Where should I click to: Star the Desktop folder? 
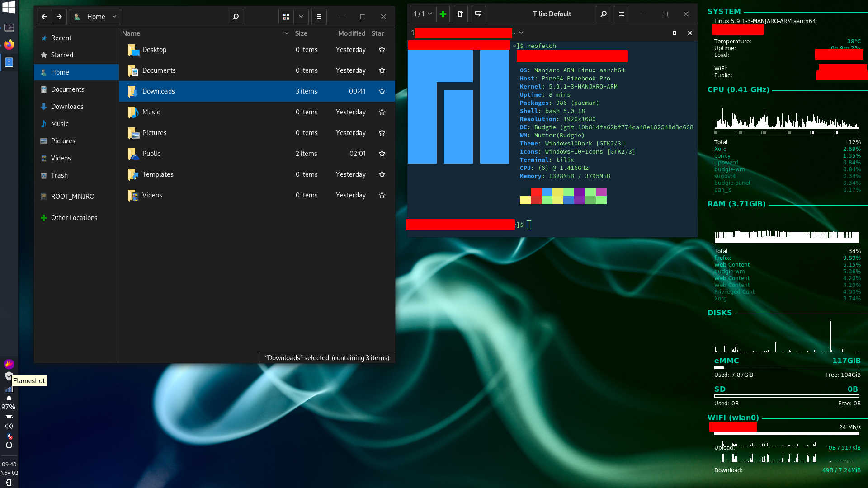[x=382, y=50]
